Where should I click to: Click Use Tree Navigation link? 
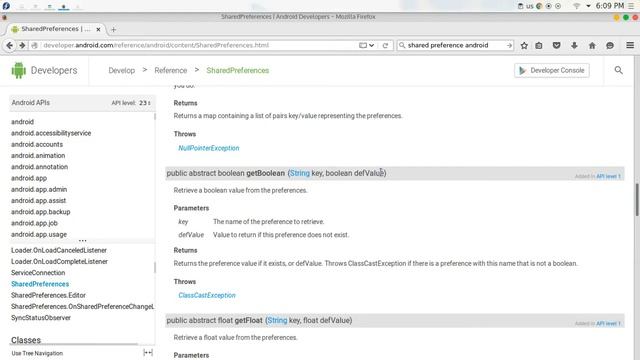37,353
